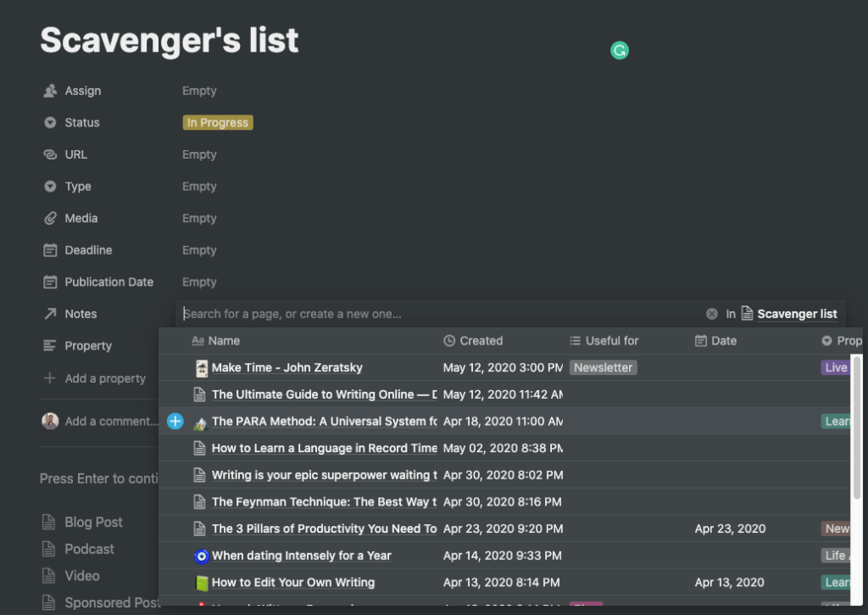Click Add a property
The image size is (868, 615).
105,378
